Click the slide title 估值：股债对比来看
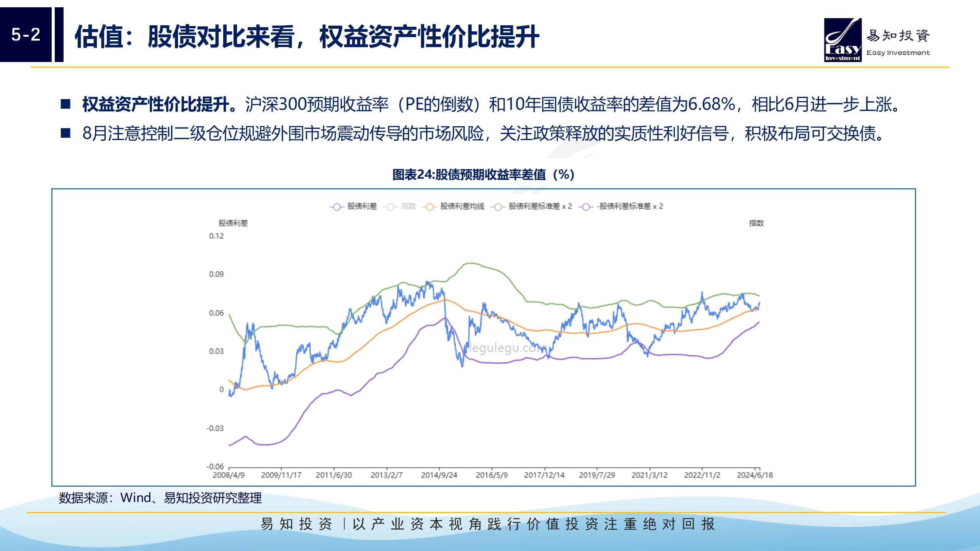980x551 pixels. (x=307, y=37)
